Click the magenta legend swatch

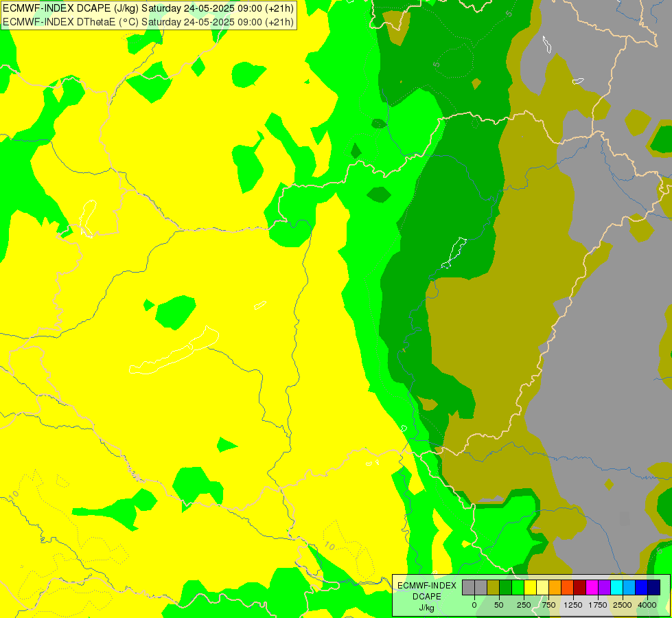(x=592, y=588)
